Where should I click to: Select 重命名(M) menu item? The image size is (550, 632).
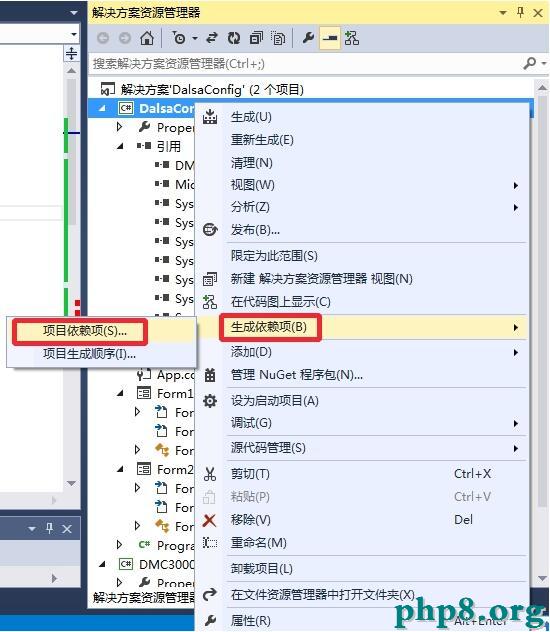[x=361, y=543]
